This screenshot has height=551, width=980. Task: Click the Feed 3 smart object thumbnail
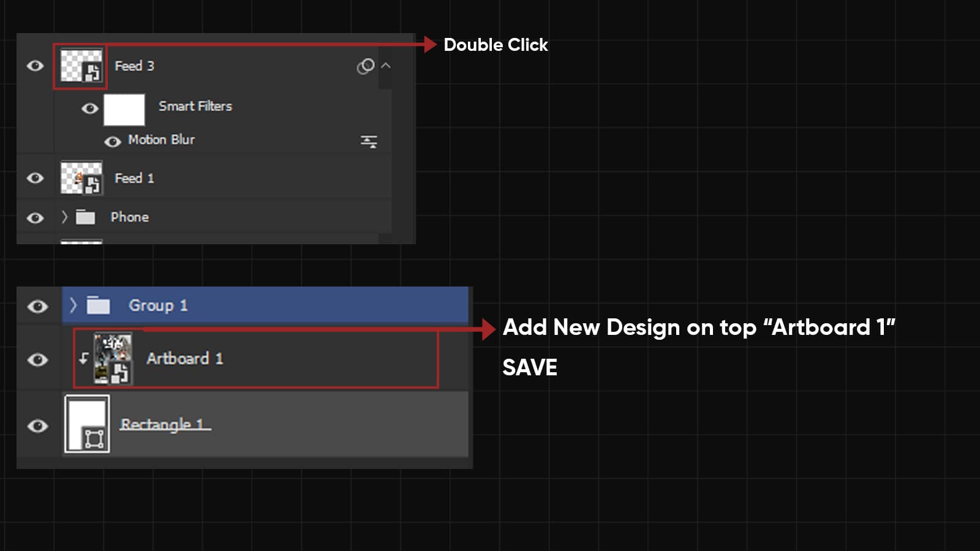(x=81, y=66)
